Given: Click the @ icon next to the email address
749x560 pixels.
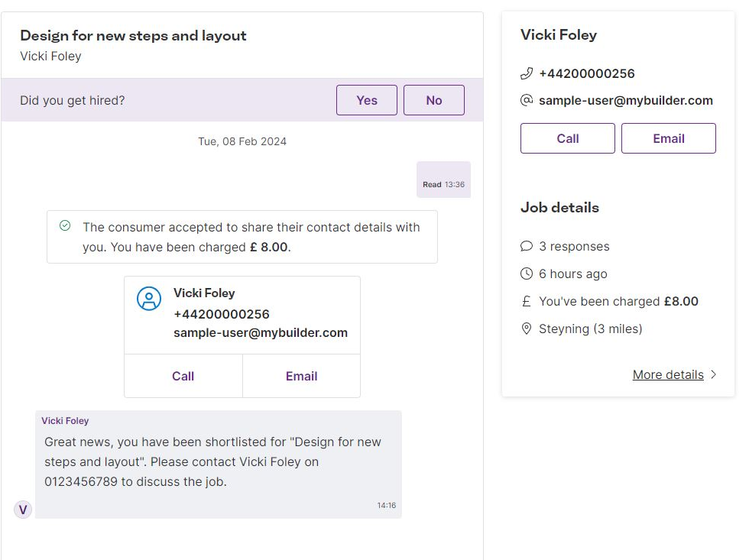Looking at the screenshot, I should point(526,100).
